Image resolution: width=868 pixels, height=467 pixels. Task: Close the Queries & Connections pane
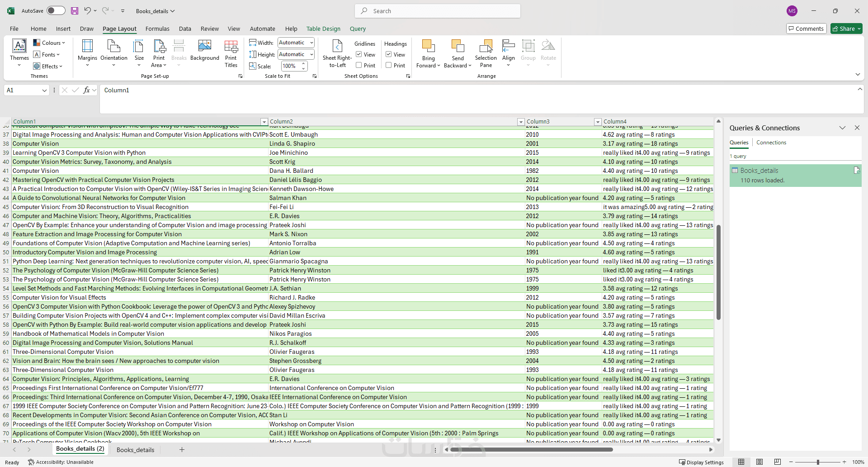857,128
